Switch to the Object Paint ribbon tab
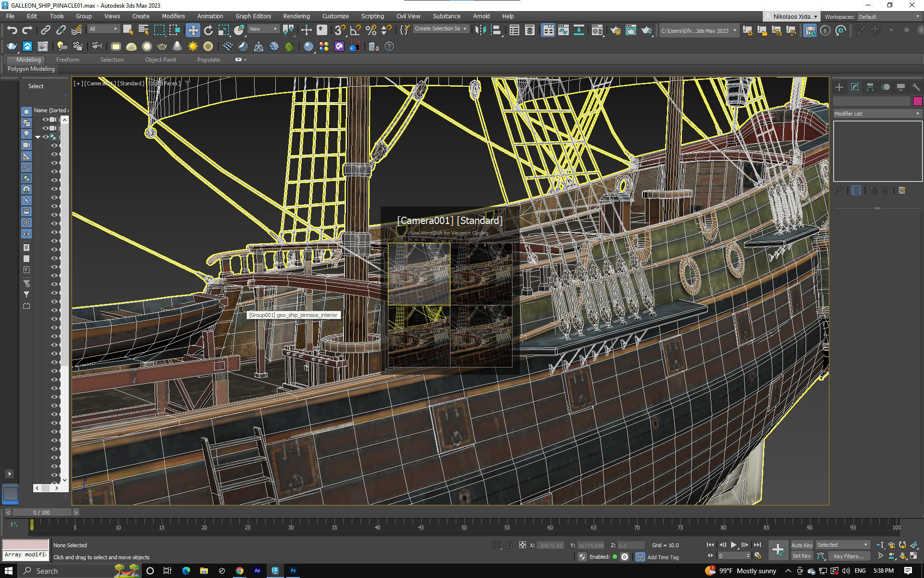Screen dimensions: 924x578 [x=160, y=60]
